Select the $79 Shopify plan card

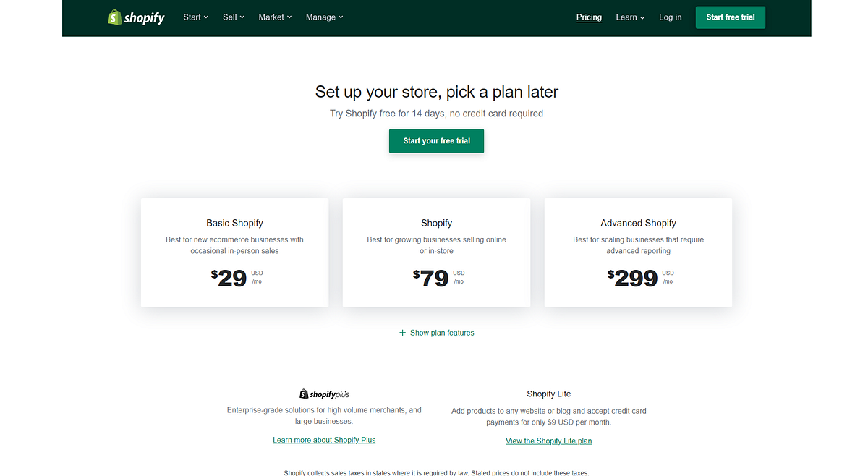pos(436,252)
